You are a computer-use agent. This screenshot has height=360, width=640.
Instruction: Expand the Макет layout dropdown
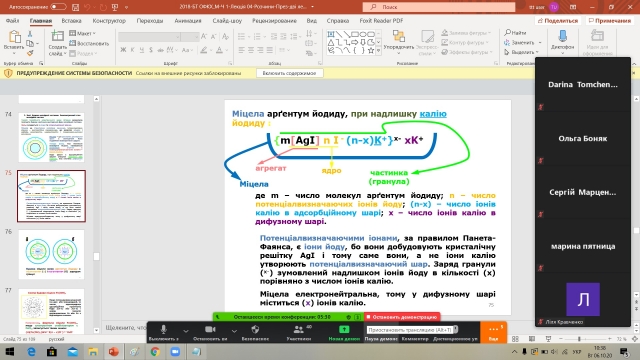click(x=83, y=33)
